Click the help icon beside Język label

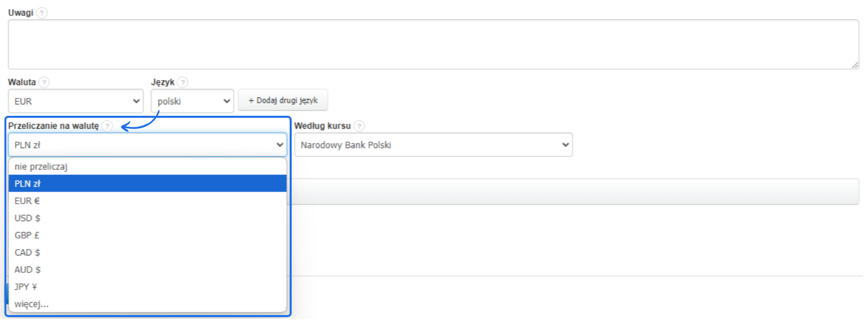(183, 83)
